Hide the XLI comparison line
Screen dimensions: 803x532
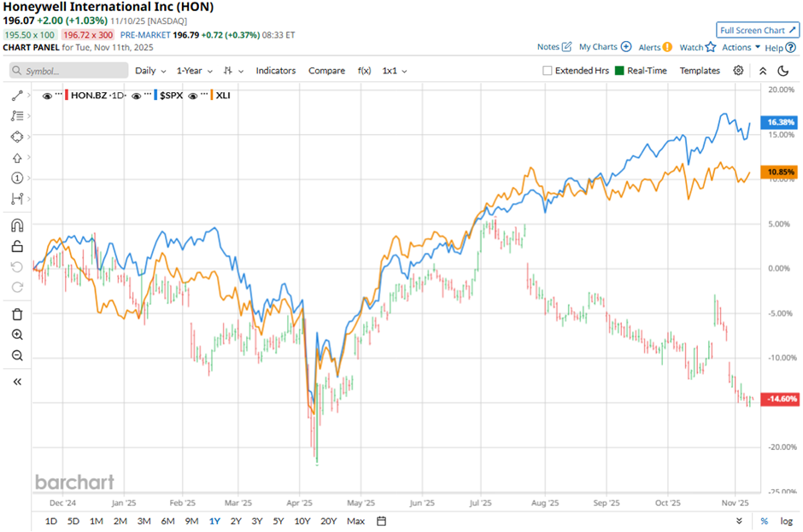(x=192, y=96)
